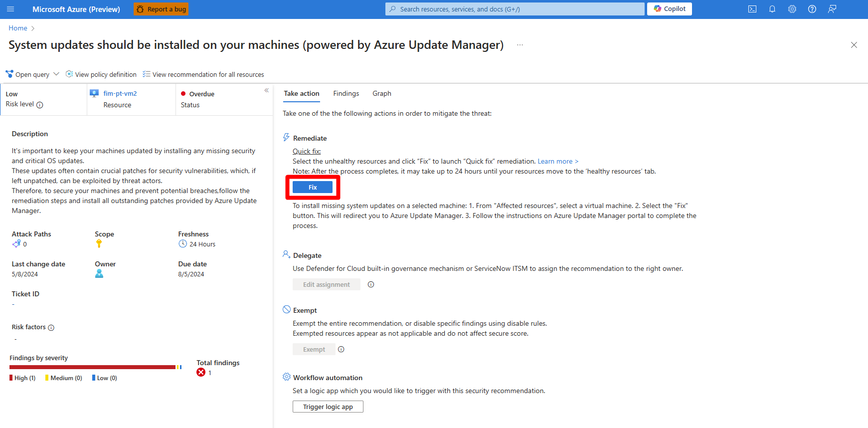Click info icon next to Edit assignment
Image resolution: width=868 pixels, height=428 pixels.
pos(371,284)
